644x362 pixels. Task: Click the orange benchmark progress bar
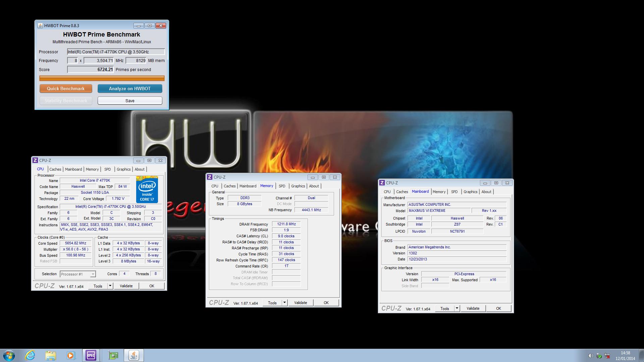click(x=102, y=78)
